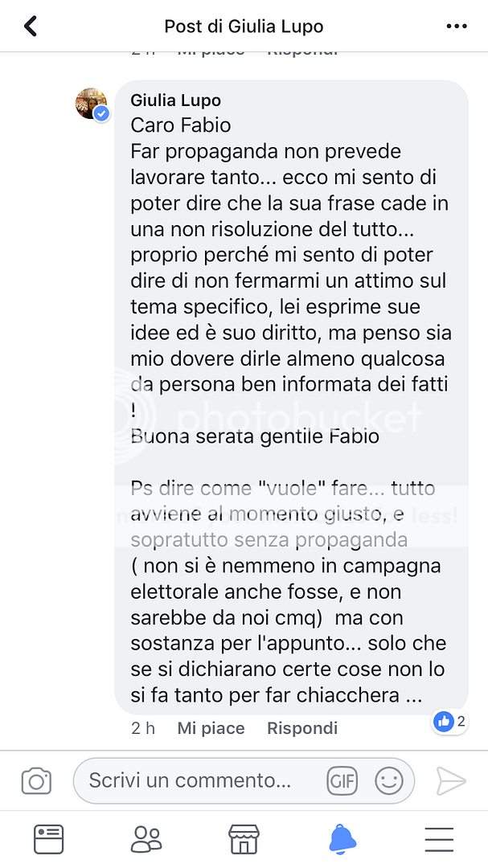Tap Giulia Lupo's comment text bubble
Viewport: 488px width, 868px height.
[291, 397]
